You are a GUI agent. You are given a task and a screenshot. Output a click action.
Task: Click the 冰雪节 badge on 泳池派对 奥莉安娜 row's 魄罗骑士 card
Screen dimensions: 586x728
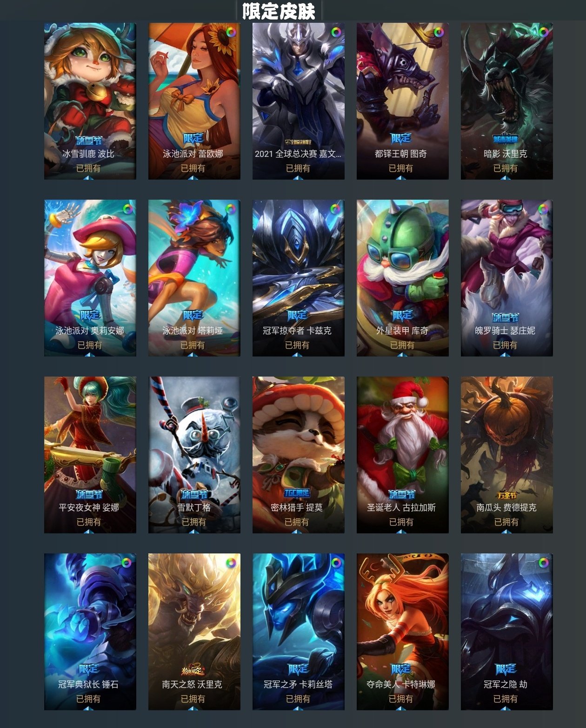[x=506, y=317]
